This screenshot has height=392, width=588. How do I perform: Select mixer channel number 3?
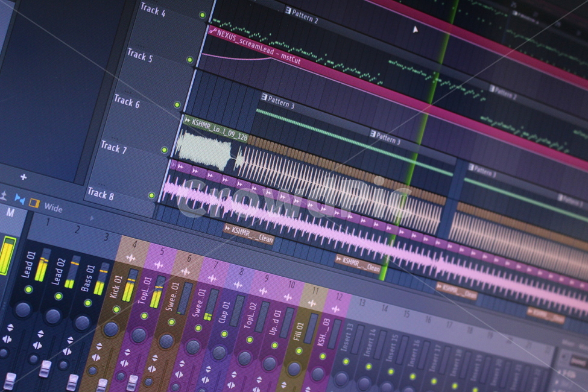pos(107,237)
